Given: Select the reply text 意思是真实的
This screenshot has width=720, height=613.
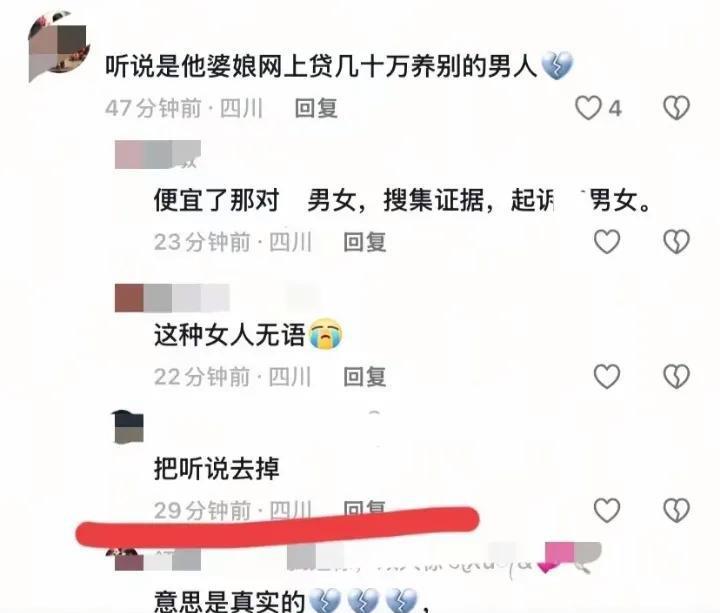Looking at the screenshot, I should [229, 602].
